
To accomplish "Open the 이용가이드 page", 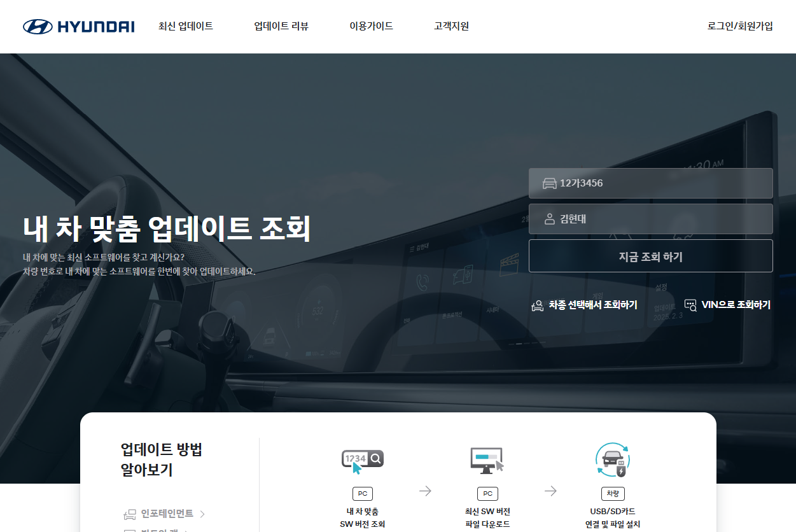I will 371,26.
